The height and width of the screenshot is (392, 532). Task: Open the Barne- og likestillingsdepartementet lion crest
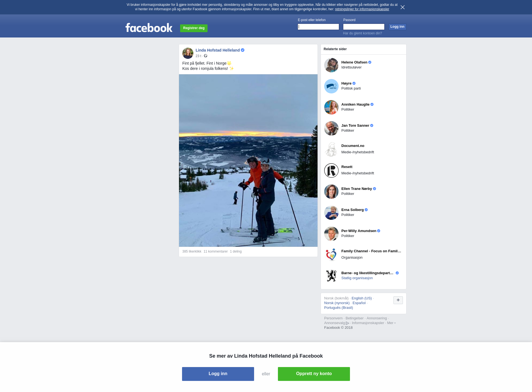tap(331, 276)
